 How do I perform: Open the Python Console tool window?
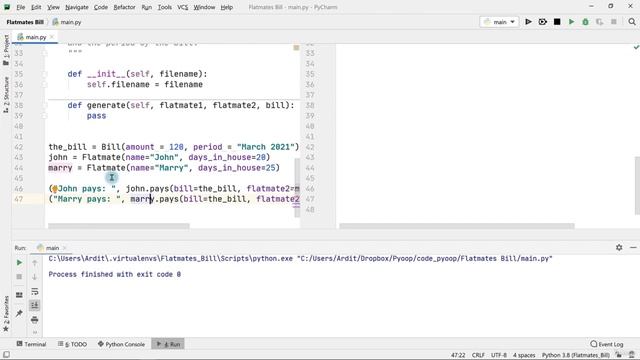[121, 344]
